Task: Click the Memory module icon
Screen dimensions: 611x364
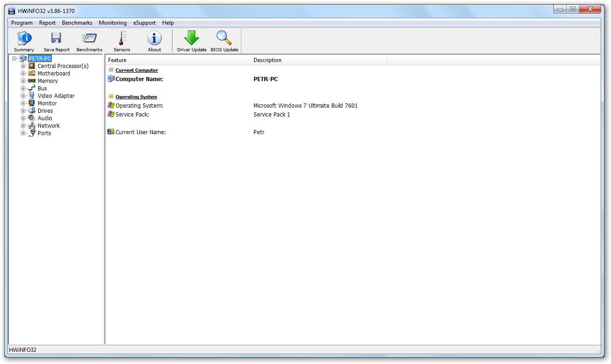Action: [x=32, y=81]
